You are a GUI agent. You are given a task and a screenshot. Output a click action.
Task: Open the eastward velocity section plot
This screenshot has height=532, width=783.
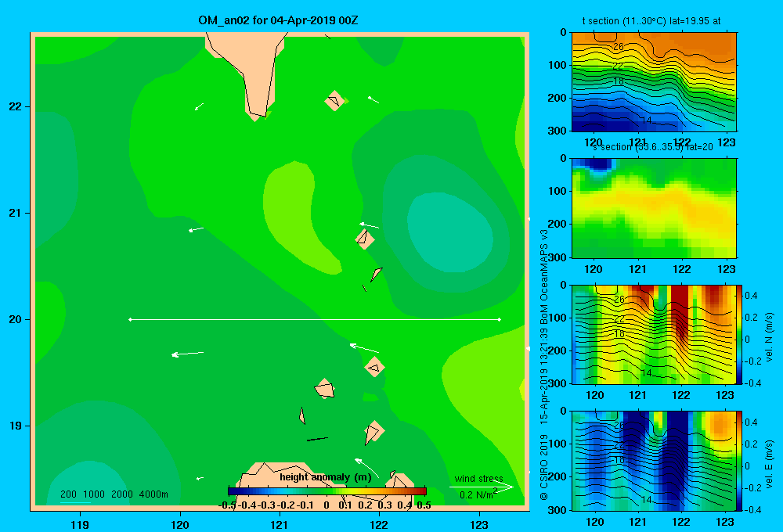654,461
